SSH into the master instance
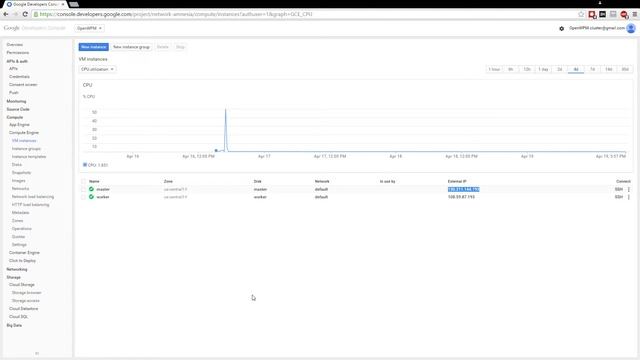This screenshot has height=360, width=640. pos(619,189)
